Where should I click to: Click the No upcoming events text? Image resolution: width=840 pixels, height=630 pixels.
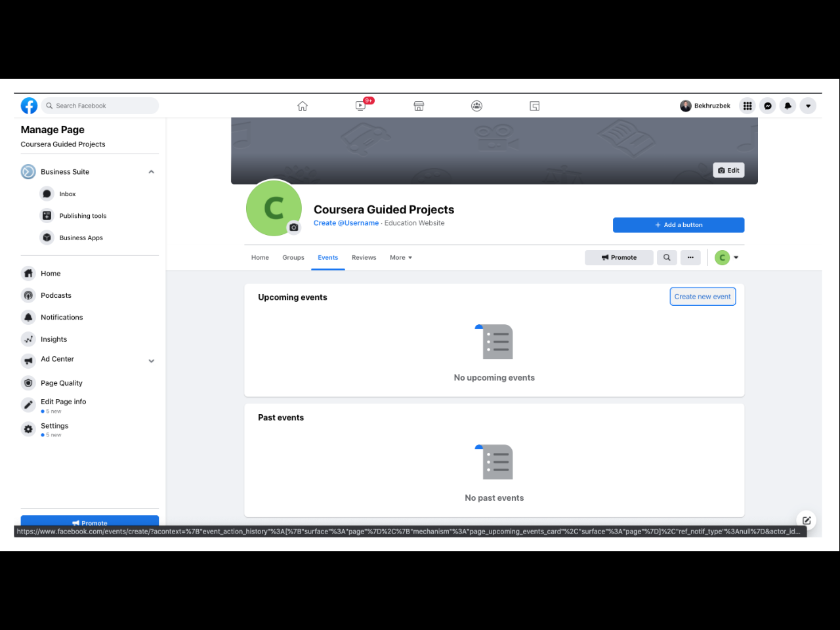coord(494,378)
